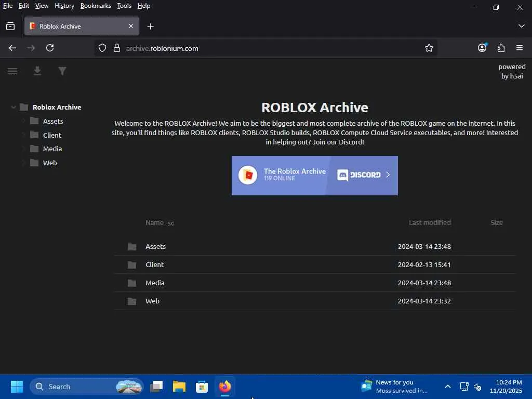Image resolution: width=532 pixels, height=399 pixels.
Task: Expand the Web tree node arrow
Action: 24,163
